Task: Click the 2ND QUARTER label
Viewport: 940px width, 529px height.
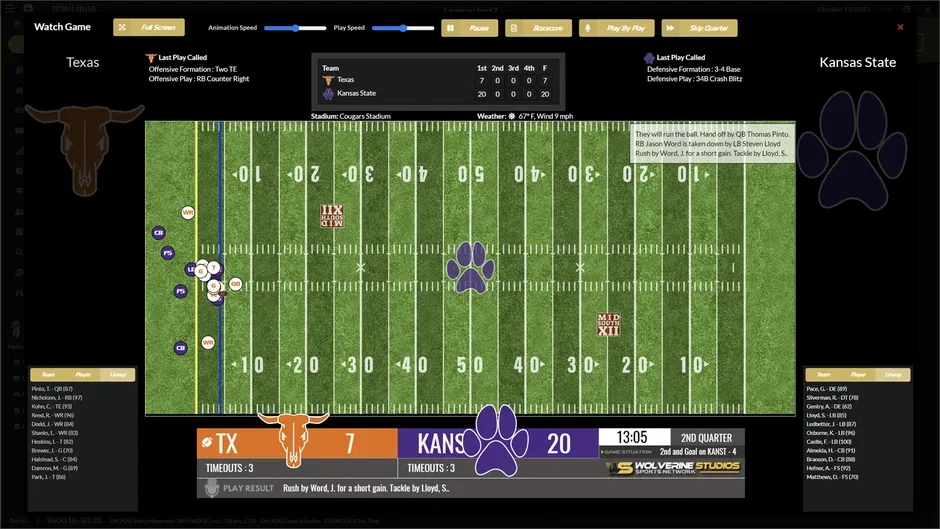Action: tap(706, 438)
